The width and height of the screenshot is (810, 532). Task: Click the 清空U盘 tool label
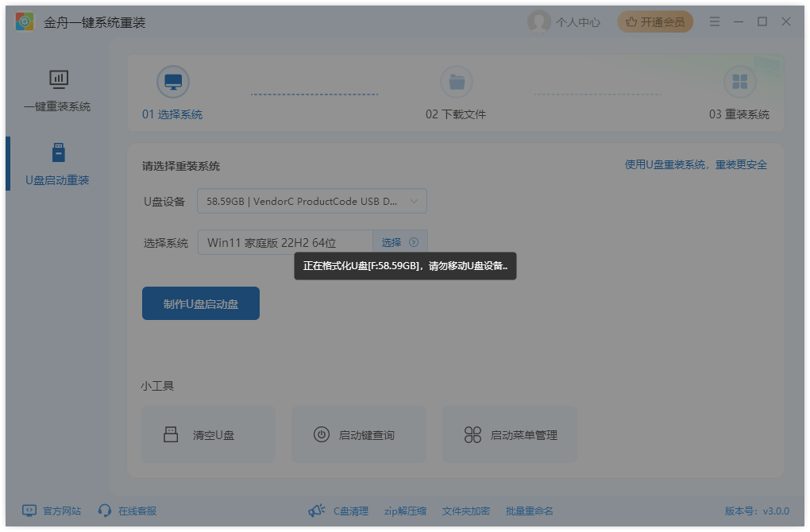click(x=214, y=435)
